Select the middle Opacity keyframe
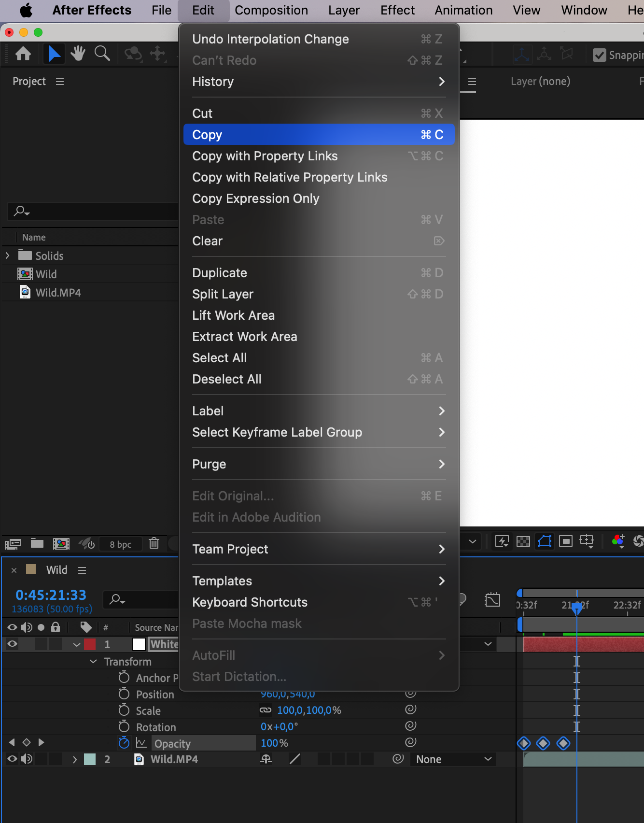Viewport: 644px width, 823px height. (x=543, y=743)
